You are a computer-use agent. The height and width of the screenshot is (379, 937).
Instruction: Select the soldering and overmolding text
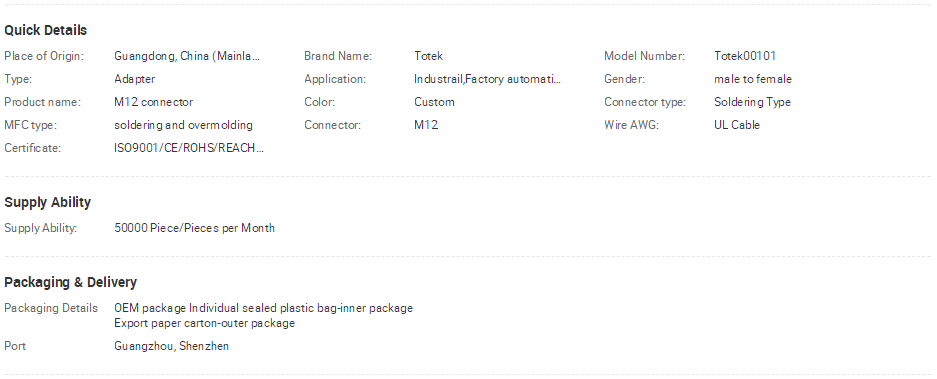pyautogui.click(x=183, y=125)
